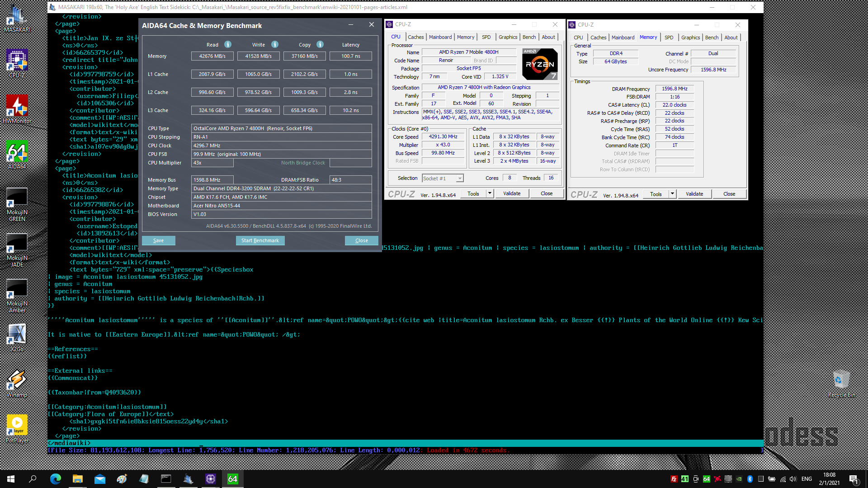Launch Winamp from the desktop
This screenshot has height=488, width=868.
click(17, 383)
